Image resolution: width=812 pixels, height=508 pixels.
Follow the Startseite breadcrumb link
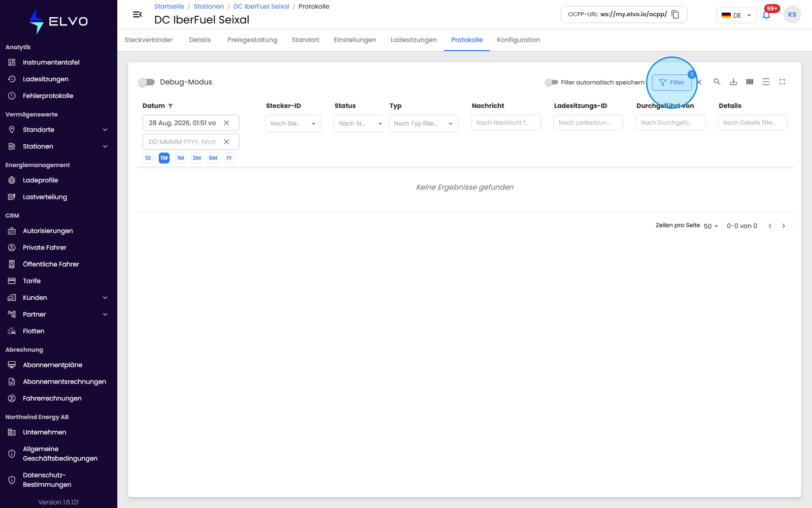pyautogui.click(x=169, y=7)
